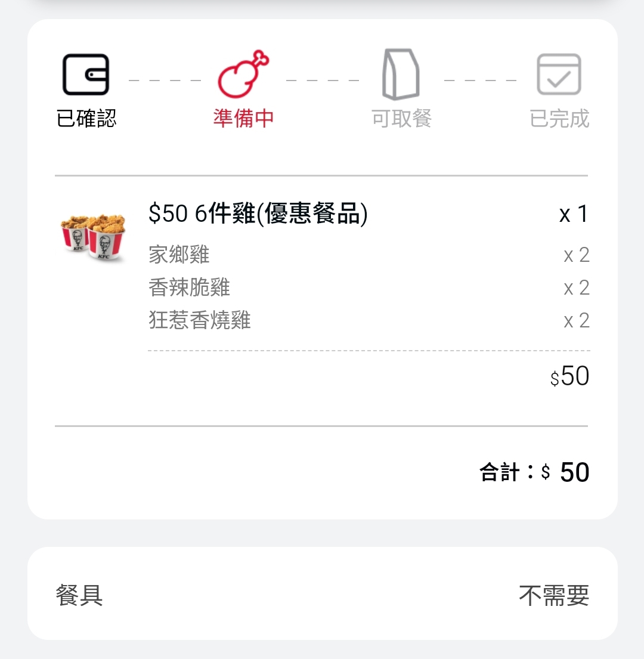Image resolution: width=644 pixels, height=659 pixels.
Task: Select the 可取餐 status label
Action: 402,118
